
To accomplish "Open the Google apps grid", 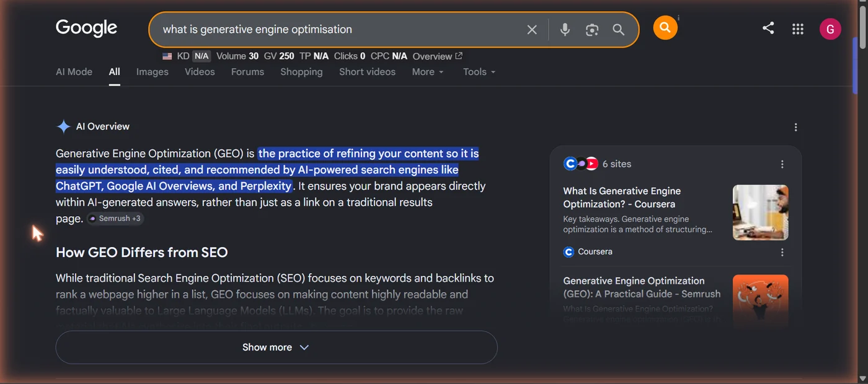I will [798, 29].
